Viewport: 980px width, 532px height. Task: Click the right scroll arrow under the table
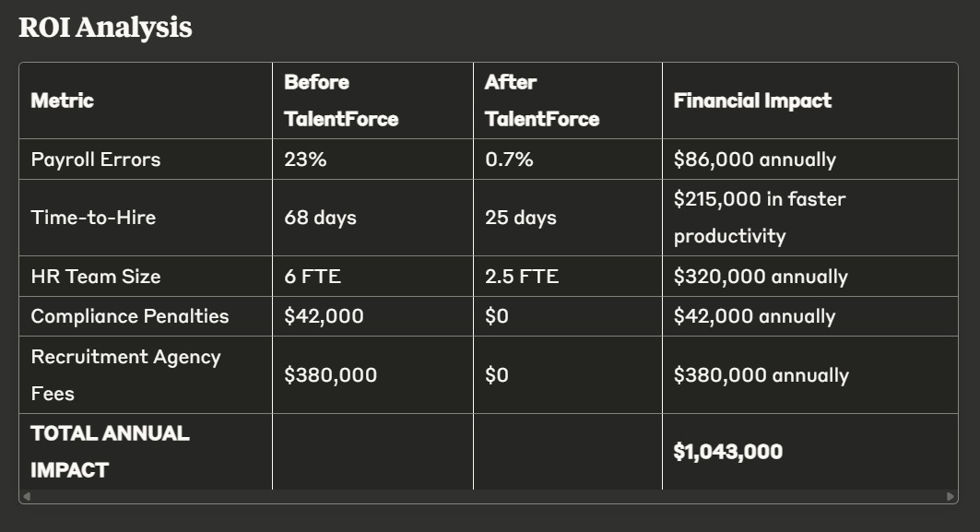coord(950,496)
